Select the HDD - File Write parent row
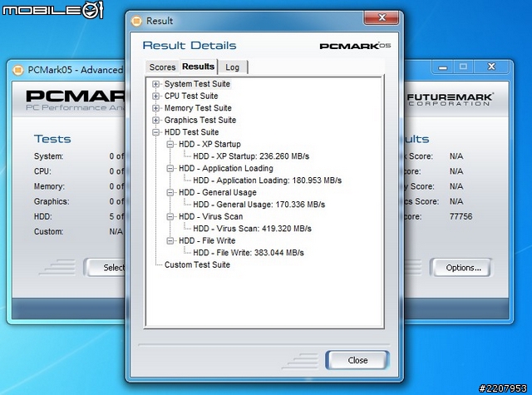This screenshot has height=395, width=532. (207, 240)
